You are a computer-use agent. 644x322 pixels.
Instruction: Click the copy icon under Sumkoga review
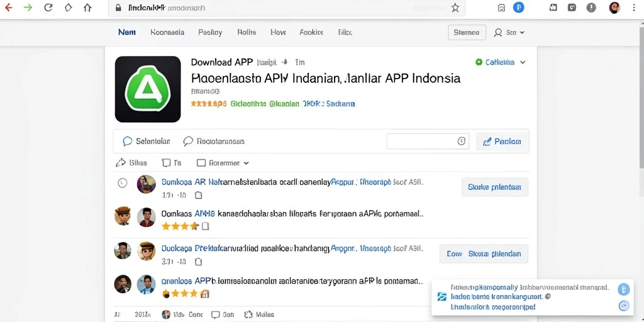point(198,195)
